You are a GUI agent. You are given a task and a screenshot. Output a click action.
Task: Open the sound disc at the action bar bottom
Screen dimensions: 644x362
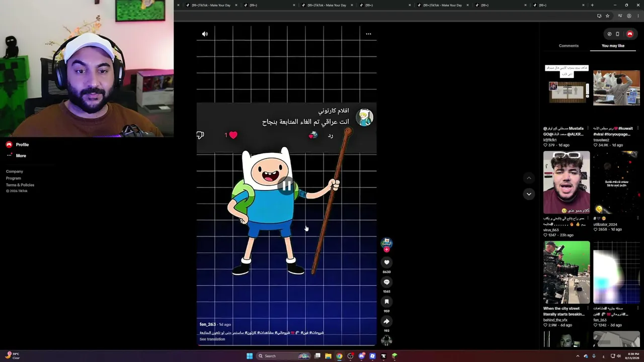386,340
